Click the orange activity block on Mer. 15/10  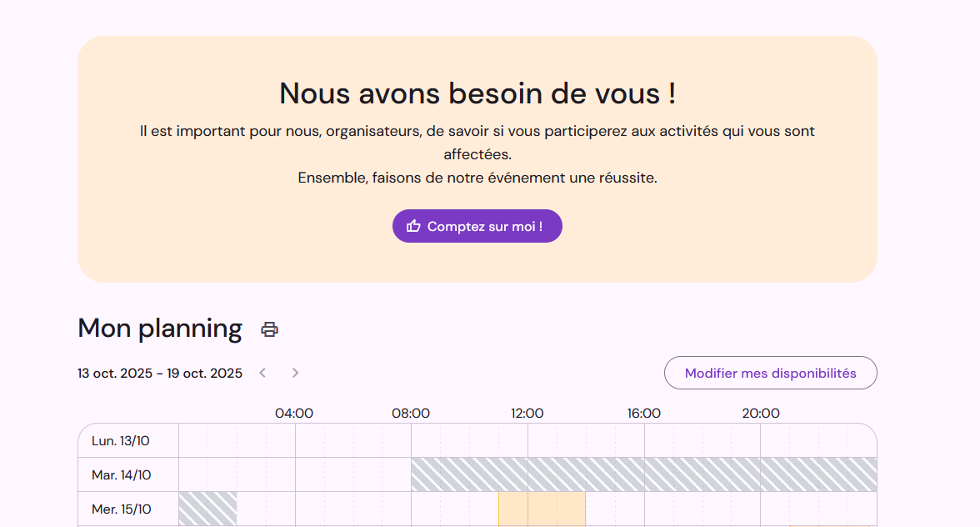click(x=542, y=509)
